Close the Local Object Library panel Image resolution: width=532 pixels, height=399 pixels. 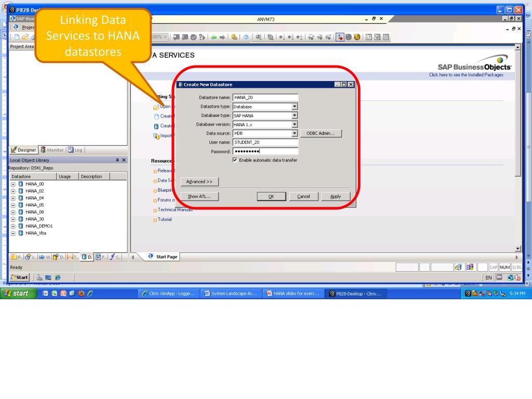(x=124, y=160)
